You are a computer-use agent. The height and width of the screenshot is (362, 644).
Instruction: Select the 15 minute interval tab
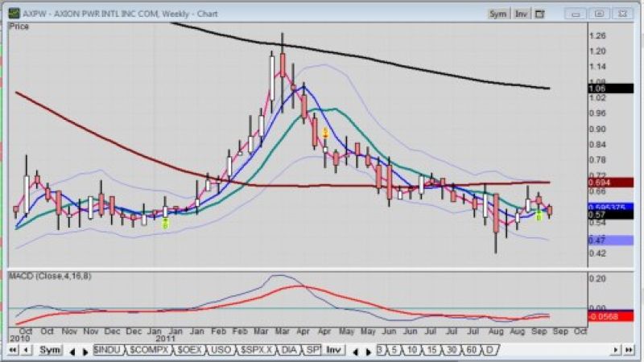[431, 350]
